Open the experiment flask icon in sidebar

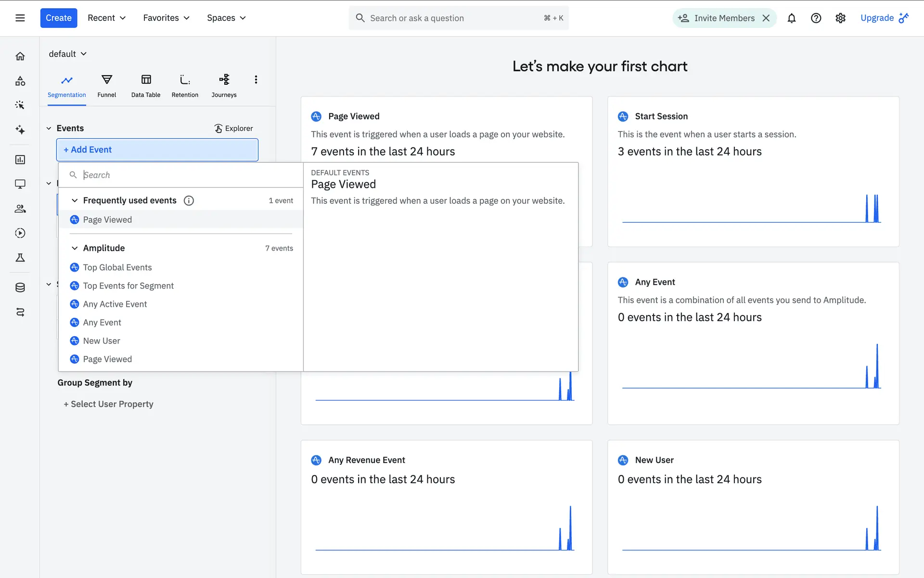coord(20,258)
